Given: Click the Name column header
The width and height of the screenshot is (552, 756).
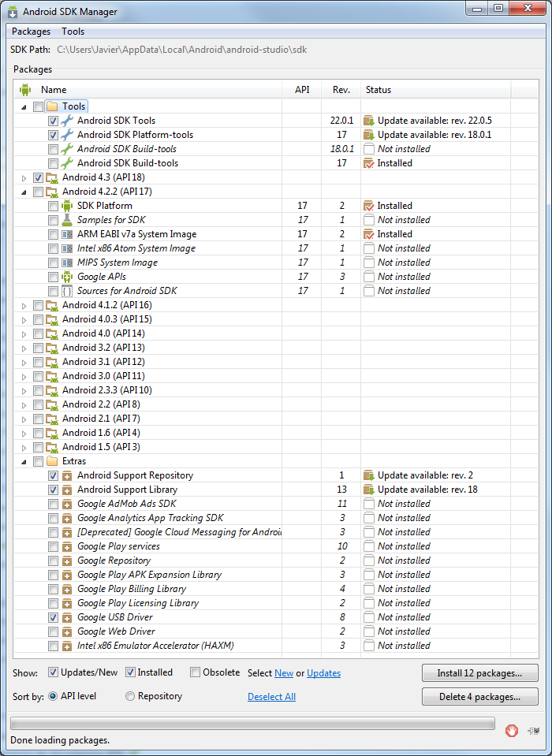Looking at the screenshot, I should click(x=148, y=90).
